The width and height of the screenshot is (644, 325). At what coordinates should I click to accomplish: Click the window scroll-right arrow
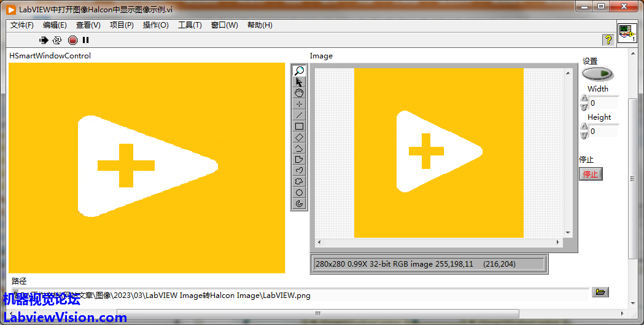[623, 313]
